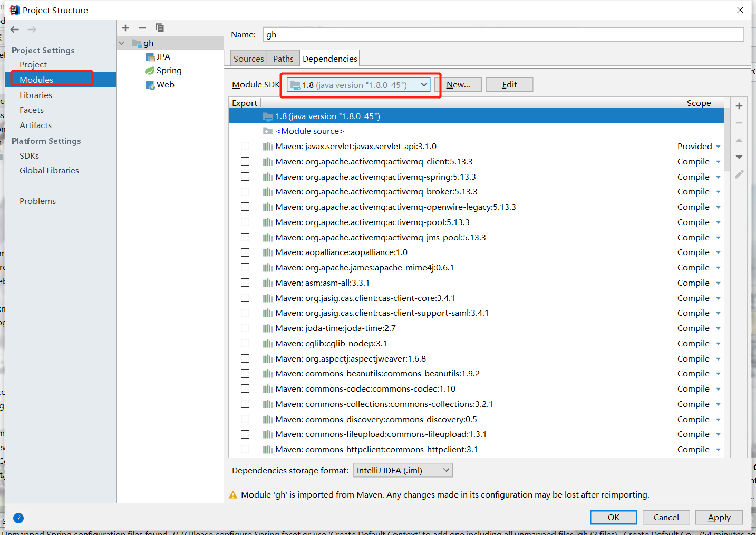The image size is (756, 535).
Task: Open scope dropdown for cglib-nodep
Action: pyautogui.click(x=718, y=344)
